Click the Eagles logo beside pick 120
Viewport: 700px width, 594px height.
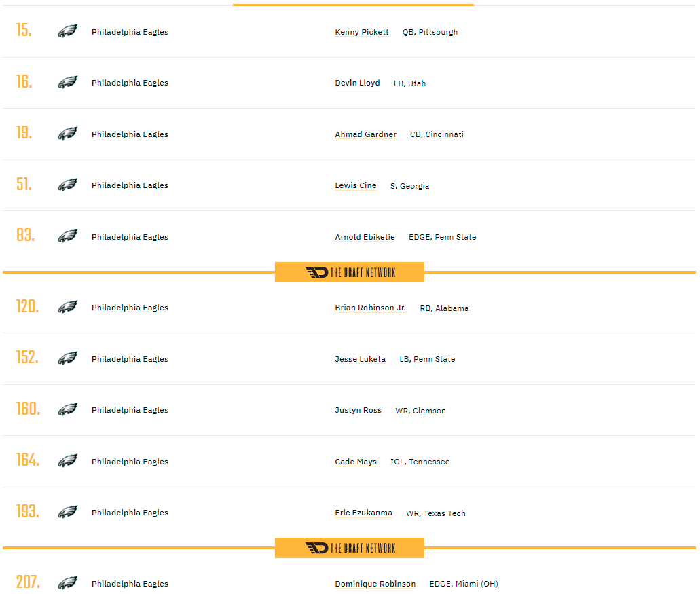click(67, 307)
